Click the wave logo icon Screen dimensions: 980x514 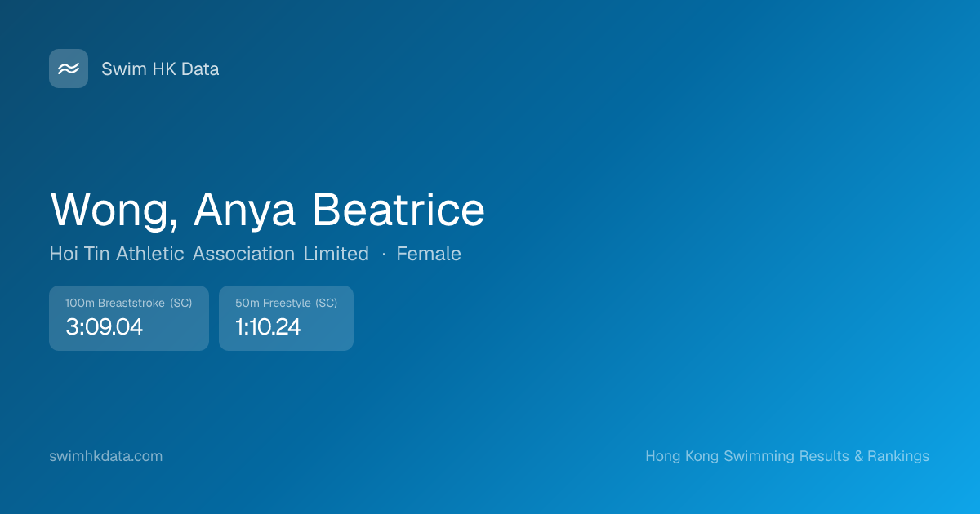pyautogui.click(x=69, y=69)
